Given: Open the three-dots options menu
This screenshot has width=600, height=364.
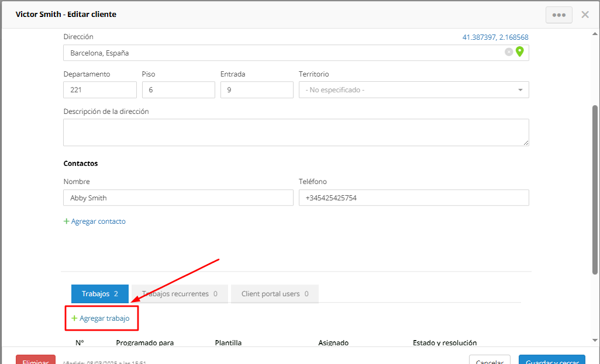Looking at the screenshot, I should pyautogui.click(x=558, y=15).
